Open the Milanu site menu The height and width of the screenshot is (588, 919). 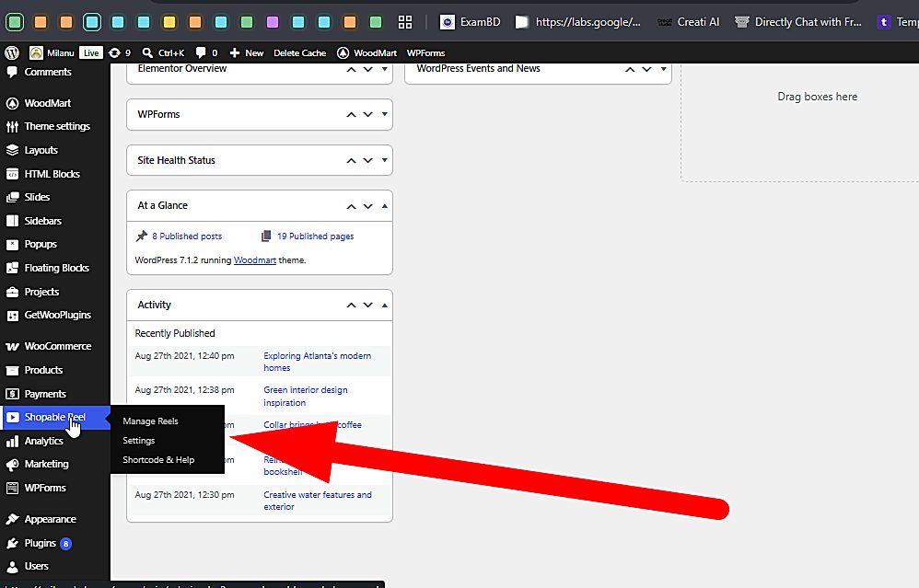coord(52,52)
